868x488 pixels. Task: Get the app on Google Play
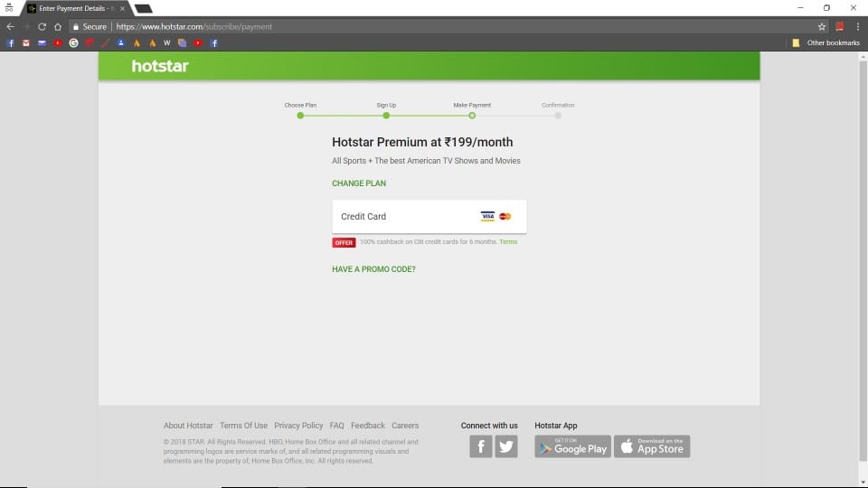(x=572, y=446)
